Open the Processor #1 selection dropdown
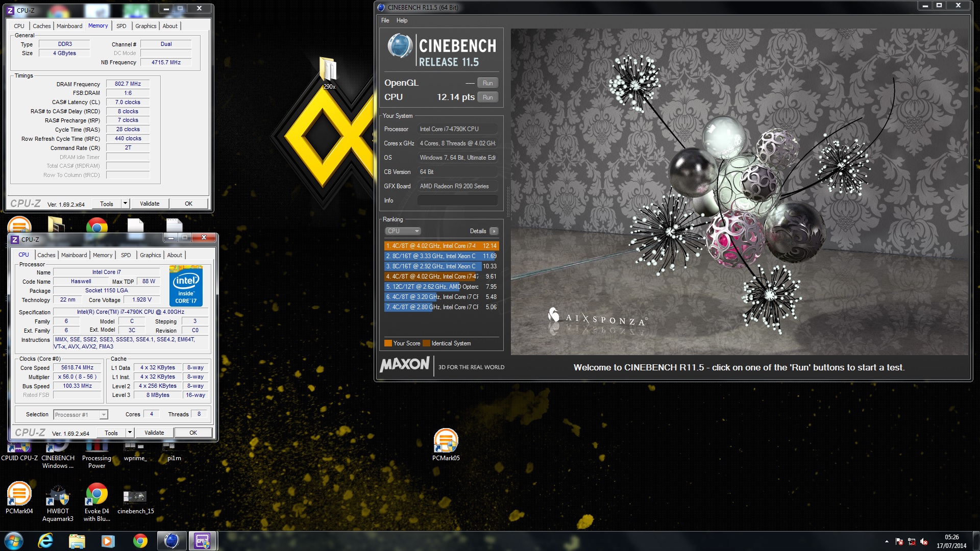 81,415
